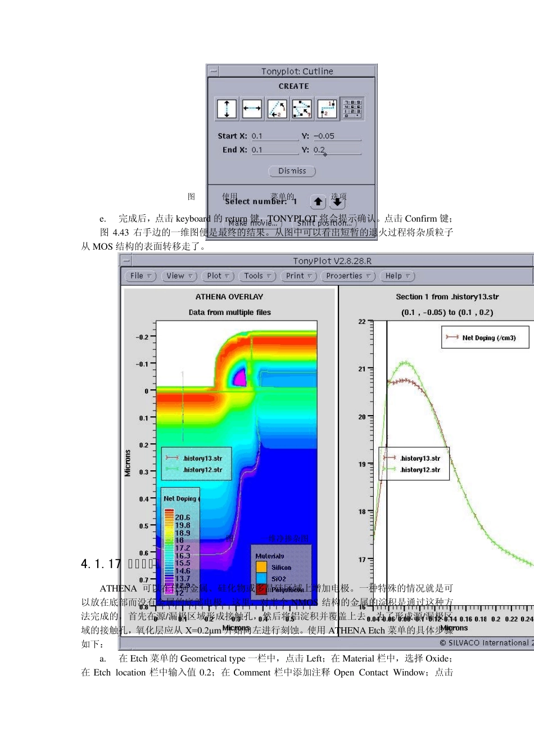Viewport: 534px width, 756px height.
Task: Select the horizontal cutline tool
Action: click(x=252, y=109)
